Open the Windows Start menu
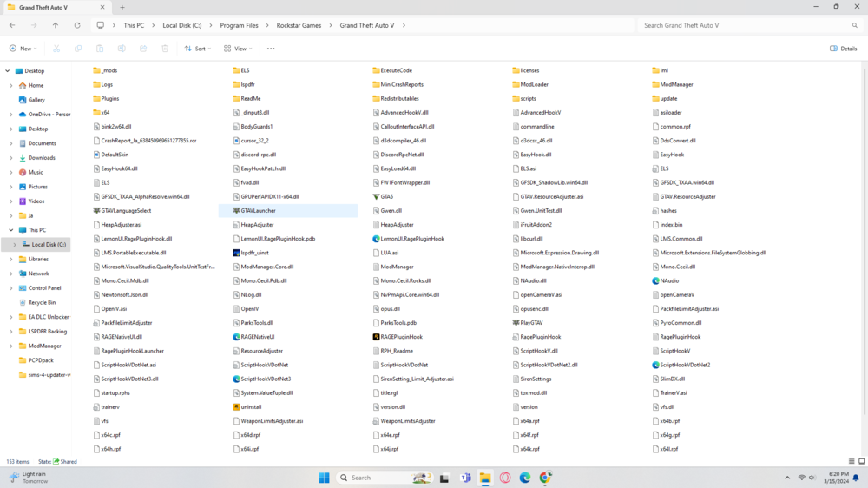 [325, 478]
